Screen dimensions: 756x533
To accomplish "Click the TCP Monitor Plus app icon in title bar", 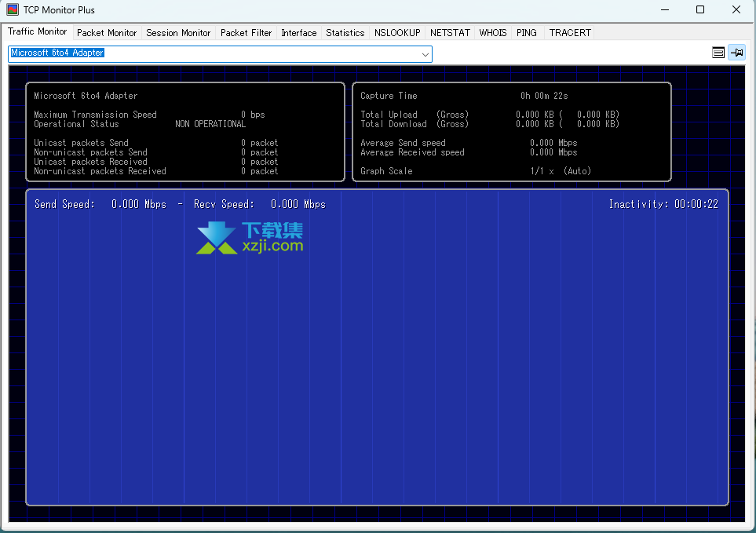I will (13, 9).
